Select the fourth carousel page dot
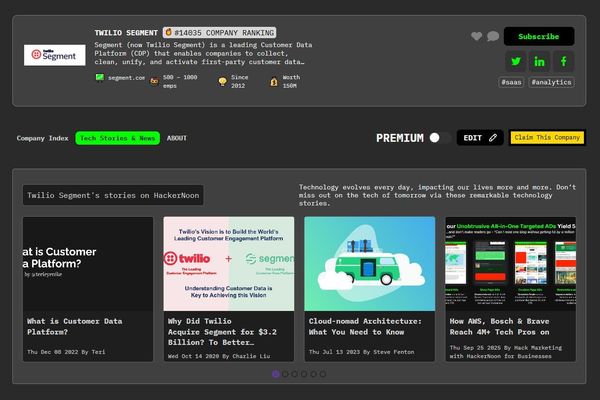The width and height of the screenshot is (600, 400). click(x=304, y=374)
